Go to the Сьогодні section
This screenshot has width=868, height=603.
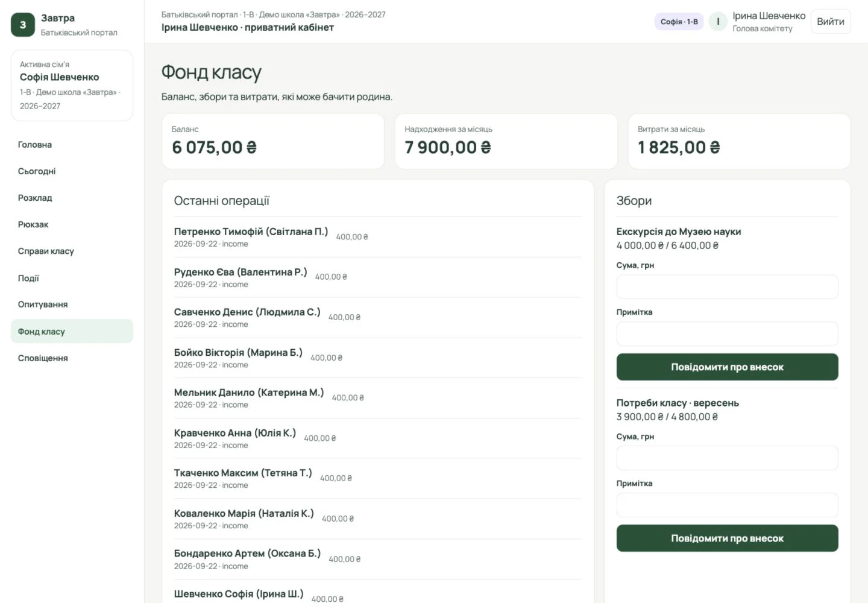pyautogui.click(x=72, y=171)
